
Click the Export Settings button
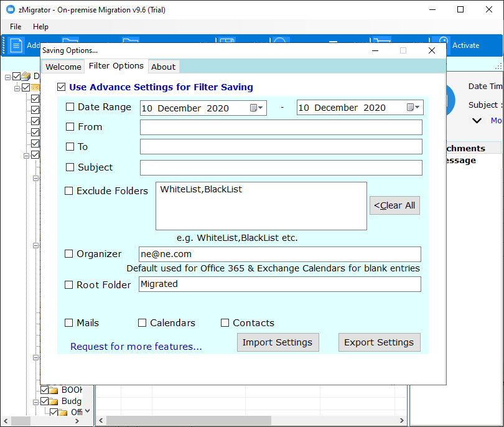coord(379,342)
